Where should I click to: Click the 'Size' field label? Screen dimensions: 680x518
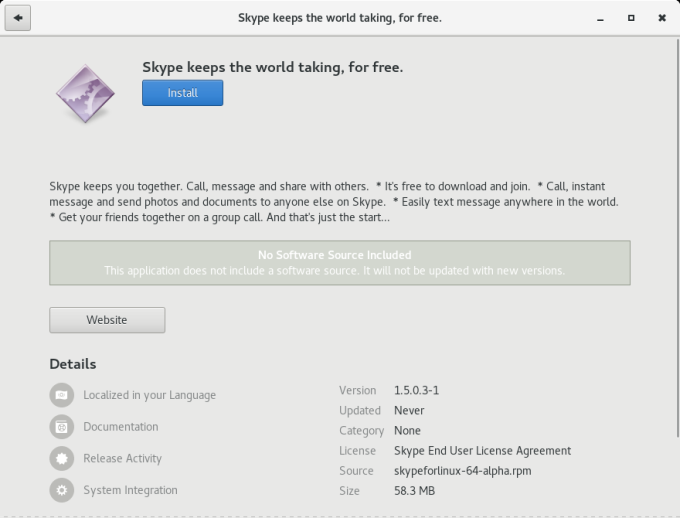[349, 491]
